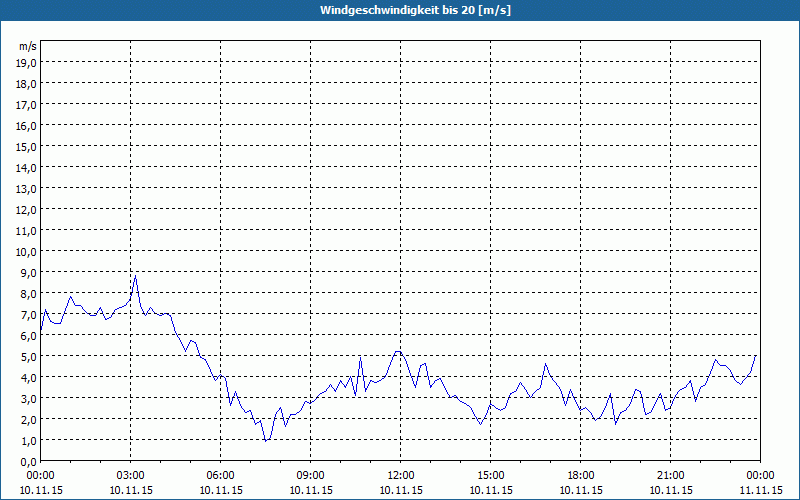Click the 18,0 y-axis label
Image resolution: width=800 pixels, height=500 pixels.
pos(27,84)
